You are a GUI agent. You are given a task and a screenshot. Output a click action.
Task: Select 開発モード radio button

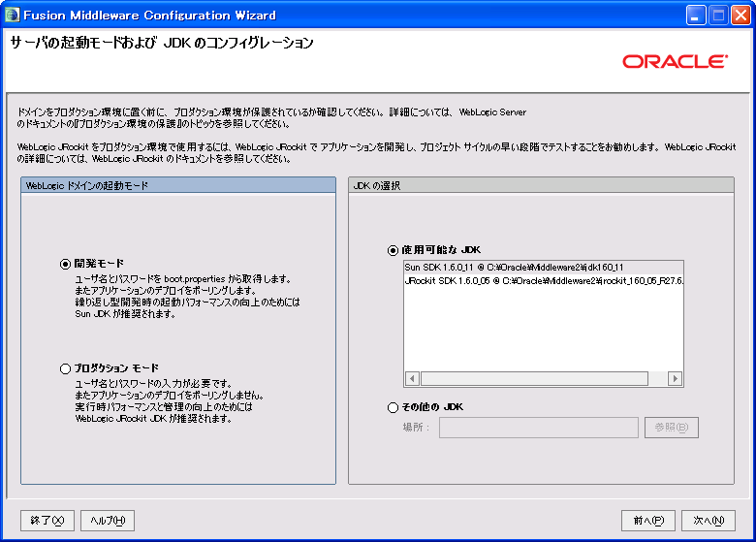click(x=65, y=264)
